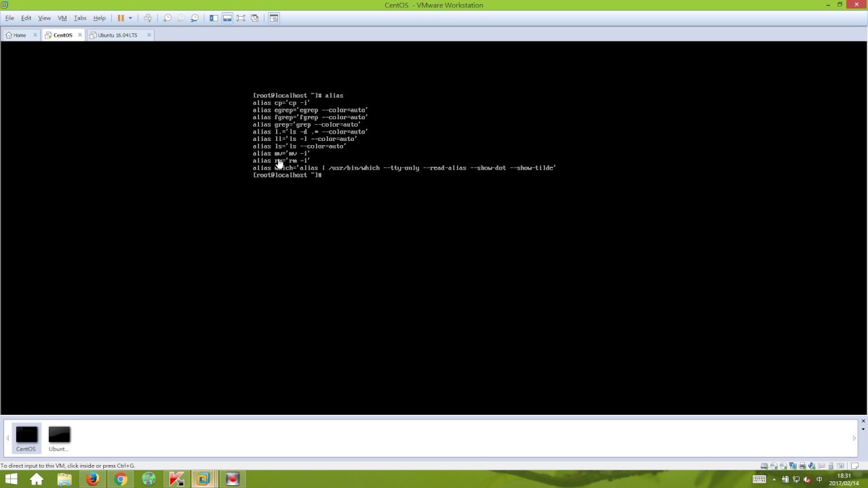The image size is (868, 488).
Task: Select the CentOS thumbnail in thumbnail bar
Action: click(26, 439)
